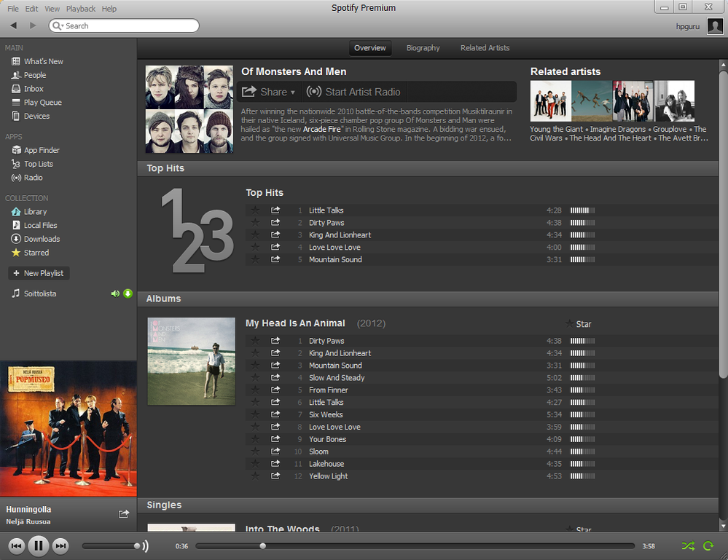Switch to Biography tab
The image size is (728, 560).
[x=423, y=48]
